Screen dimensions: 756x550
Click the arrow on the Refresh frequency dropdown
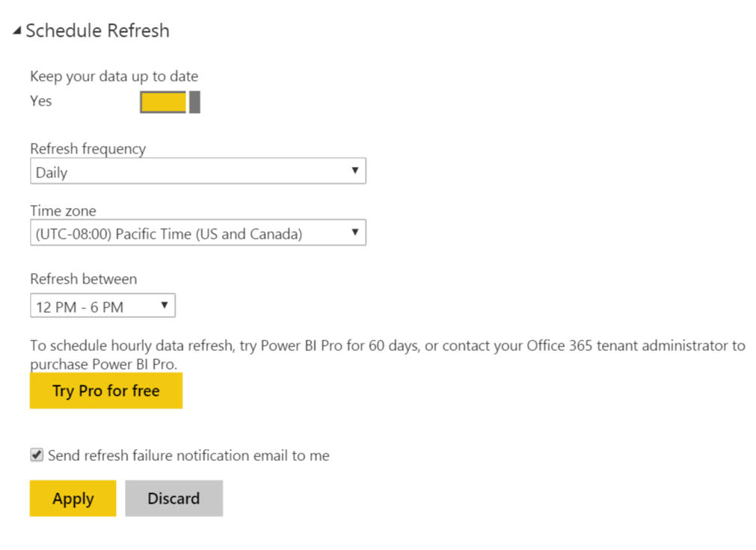click(x=355, y=171)
